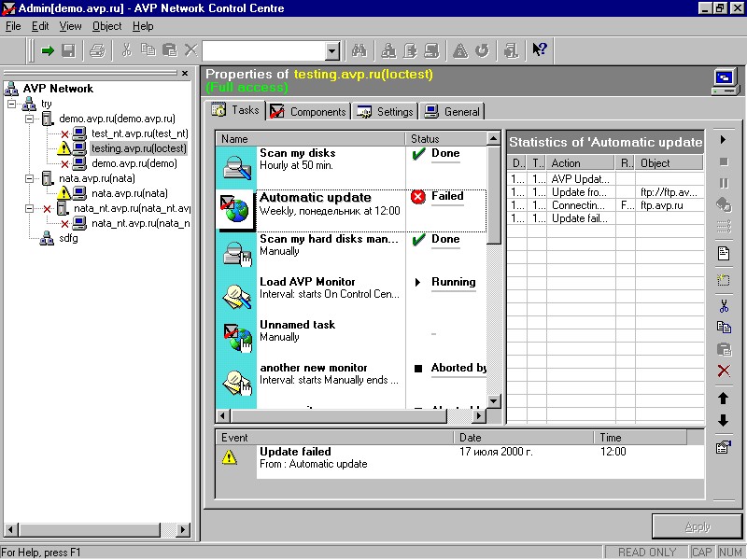The image size is (747, 560).
Task: Click the Load AVP Monitor task icon
Action: [x=237, y=296]
